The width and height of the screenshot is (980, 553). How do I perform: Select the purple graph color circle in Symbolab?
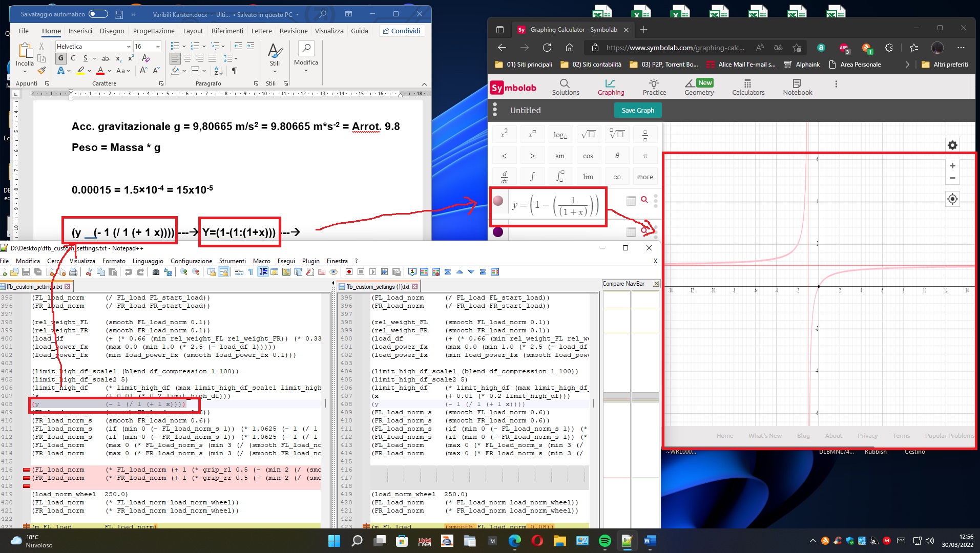pos(498,232)
